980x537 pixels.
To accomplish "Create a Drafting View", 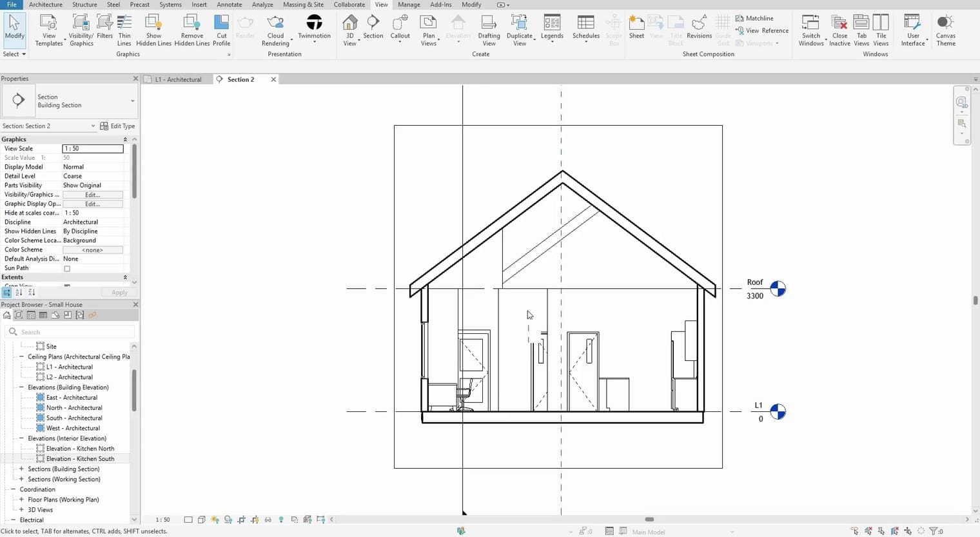I will [489, 30].
